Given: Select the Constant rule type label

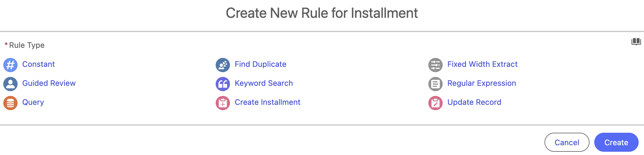Looking at the screenshot, I should pos(38,64).
